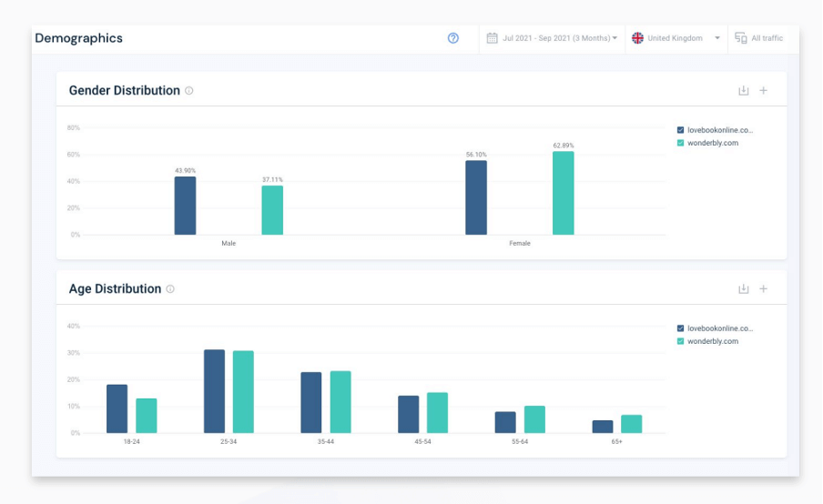823x504 pixels.
Task: Open Gender Distribution info tooltip icon
Action: [189, 91]
